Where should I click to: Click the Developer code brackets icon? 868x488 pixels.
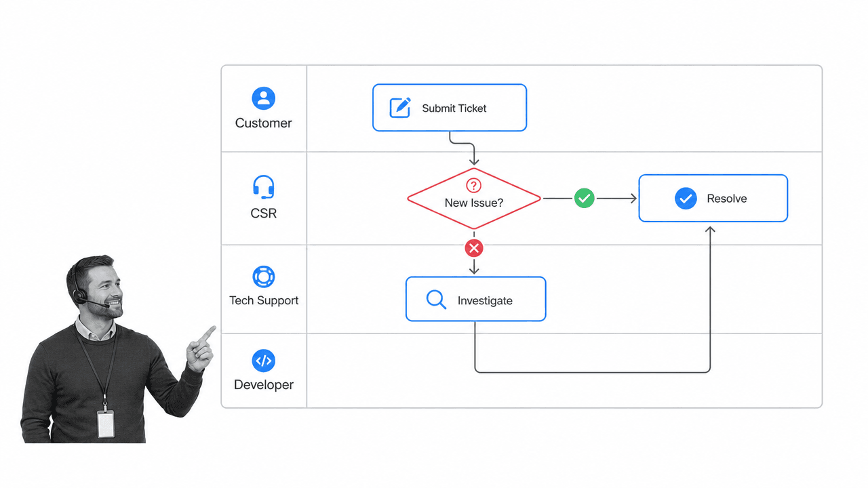click(x=264, y=361)
